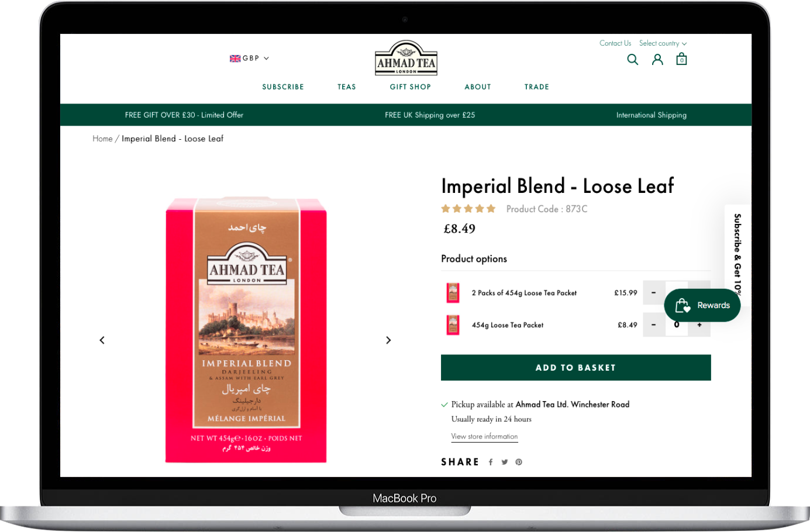Click the ADD TO BASKET button
Screen dimensions: 810x532
575,367
